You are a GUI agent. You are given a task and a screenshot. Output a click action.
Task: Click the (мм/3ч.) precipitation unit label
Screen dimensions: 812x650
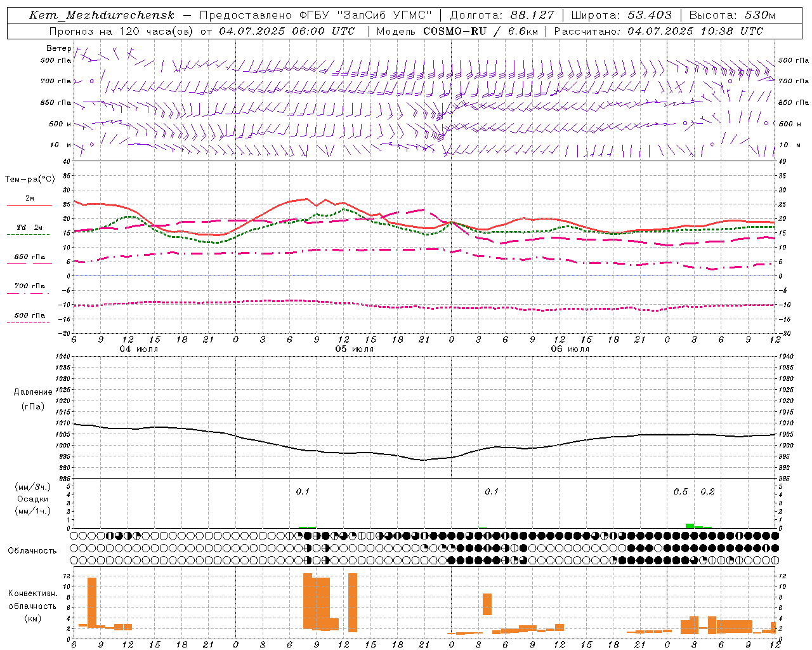pos(33,487)
